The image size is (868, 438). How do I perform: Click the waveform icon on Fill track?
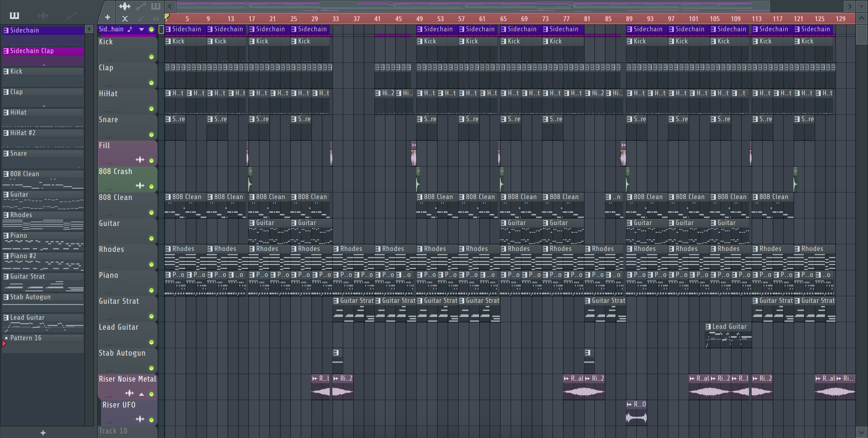point(140,160)
